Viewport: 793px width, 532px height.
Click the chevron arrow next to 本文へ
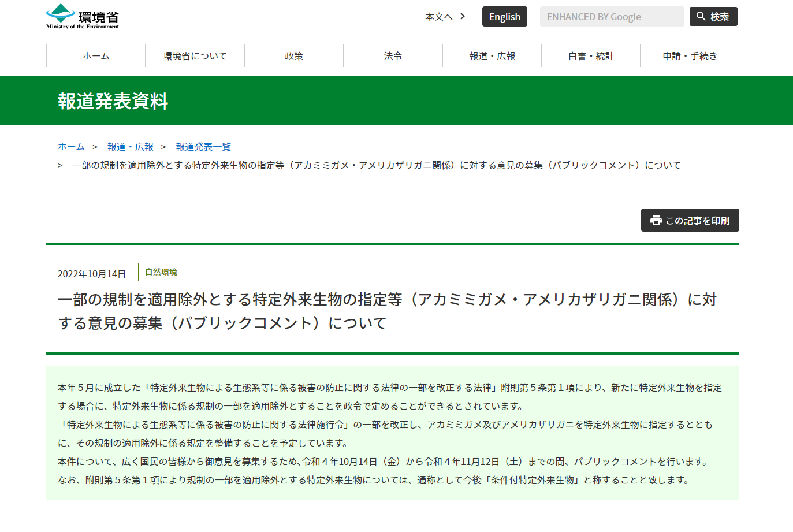click(x=463, y=16)
